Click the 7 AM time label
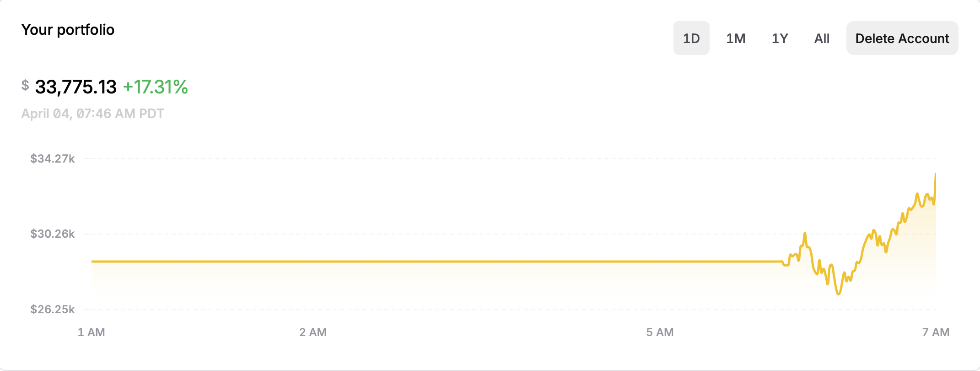The image size is (980, 371). click(x=936, y=332)
